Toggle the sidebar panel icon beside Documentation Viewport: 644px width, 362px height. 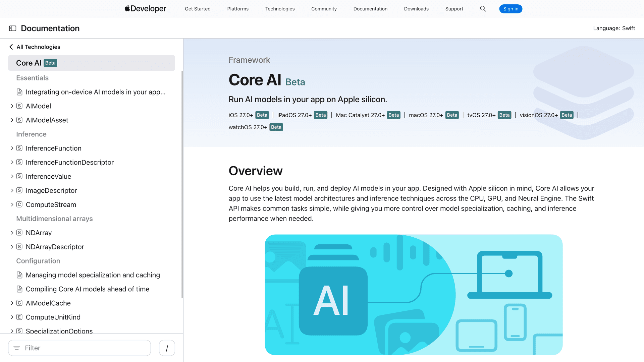13,28
